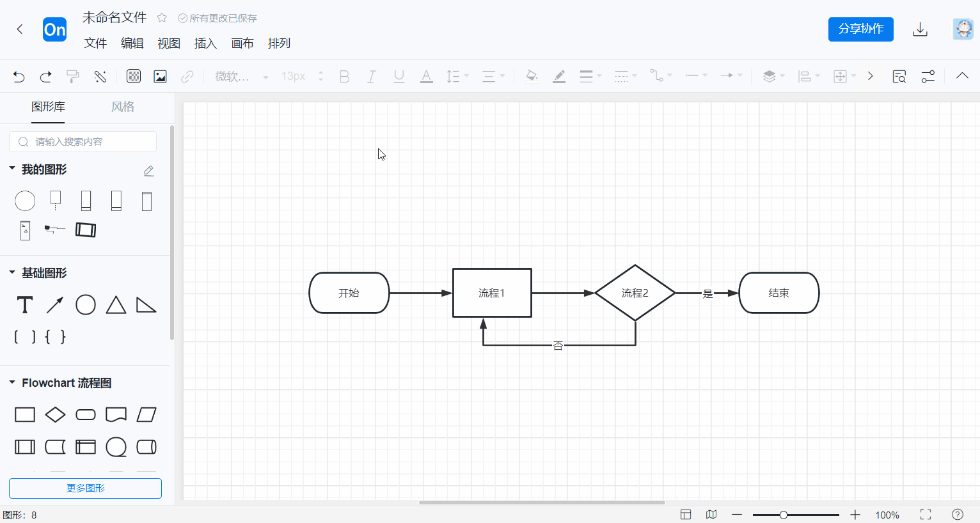The image size is (980, 523).
Task: Select the Text shape in basic shapes
Action: coord(25,305)
